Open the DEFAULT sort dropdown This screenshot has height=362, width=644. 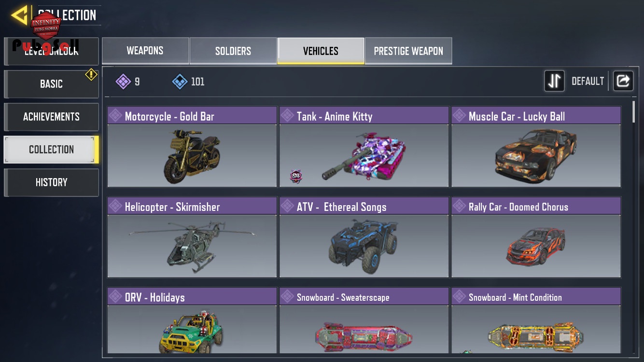(588, 81)
